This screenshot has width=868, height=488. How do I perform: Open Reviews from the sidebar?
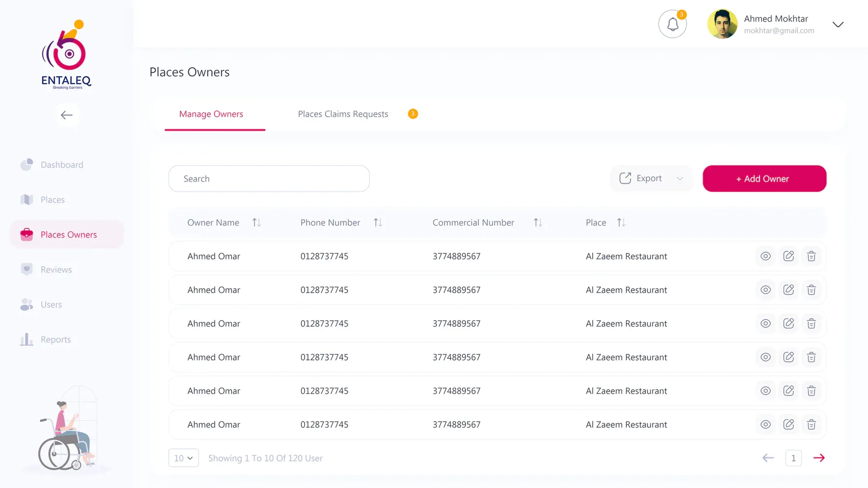click(x=46, y=270)
